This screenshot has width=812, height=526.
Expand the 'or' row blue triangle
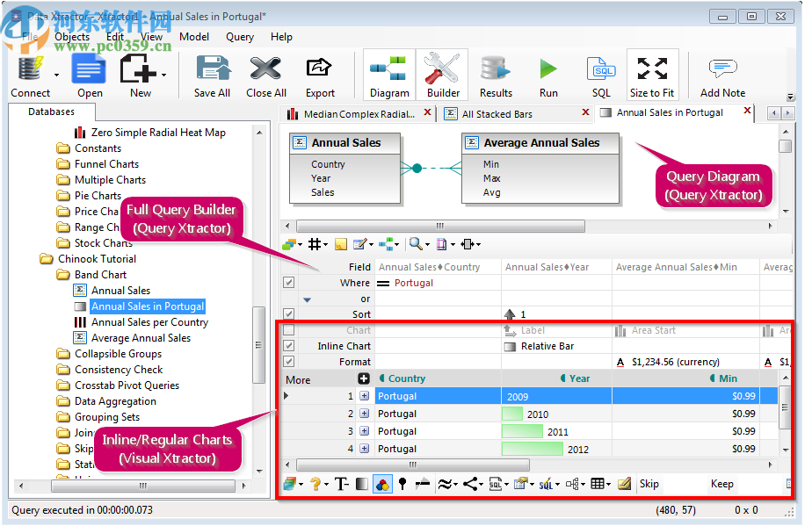(x=307, y=299)
